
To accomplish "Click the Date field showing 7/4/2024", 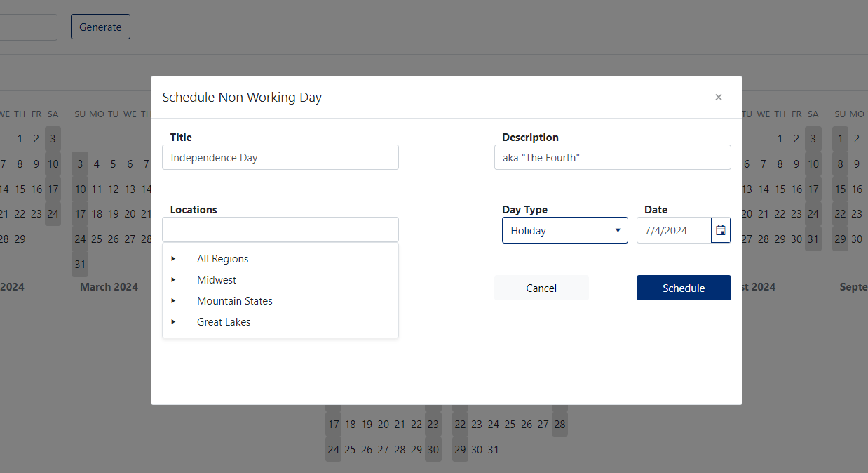I will pyautogui.click(x=674, y=230).
